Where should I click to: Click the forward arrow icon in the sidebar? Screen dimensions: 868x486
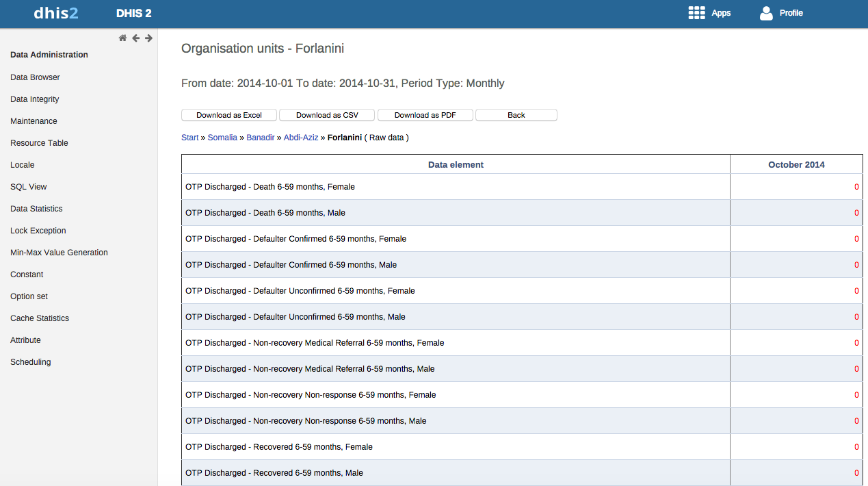[x=148, y=38]
